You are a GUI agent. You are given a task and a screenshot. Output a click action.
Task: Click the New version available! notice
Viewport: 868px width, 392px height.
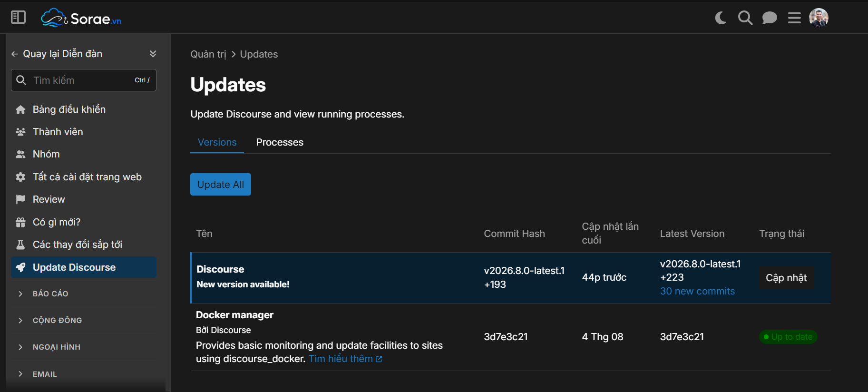243,284
